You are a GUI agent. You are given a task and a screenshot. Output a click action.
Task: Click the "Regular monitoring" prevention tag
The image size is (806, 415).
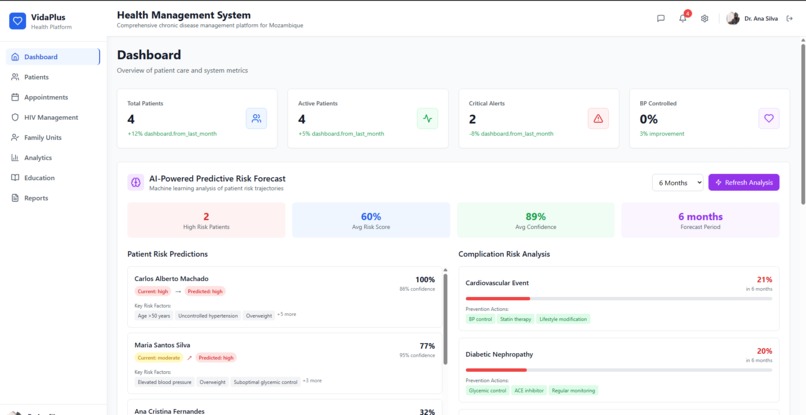(573, 390)
